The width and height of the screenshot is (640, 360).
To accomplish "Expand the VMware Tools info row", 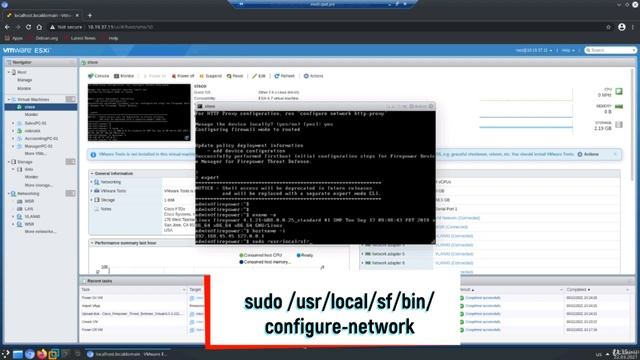I will click(91, 191).
